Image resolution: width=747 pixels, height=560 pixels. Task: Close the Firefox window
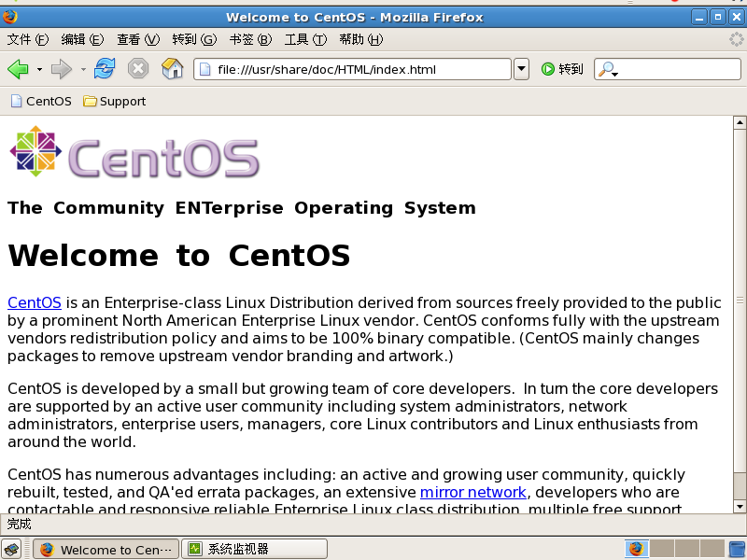[x=737, y=18]
